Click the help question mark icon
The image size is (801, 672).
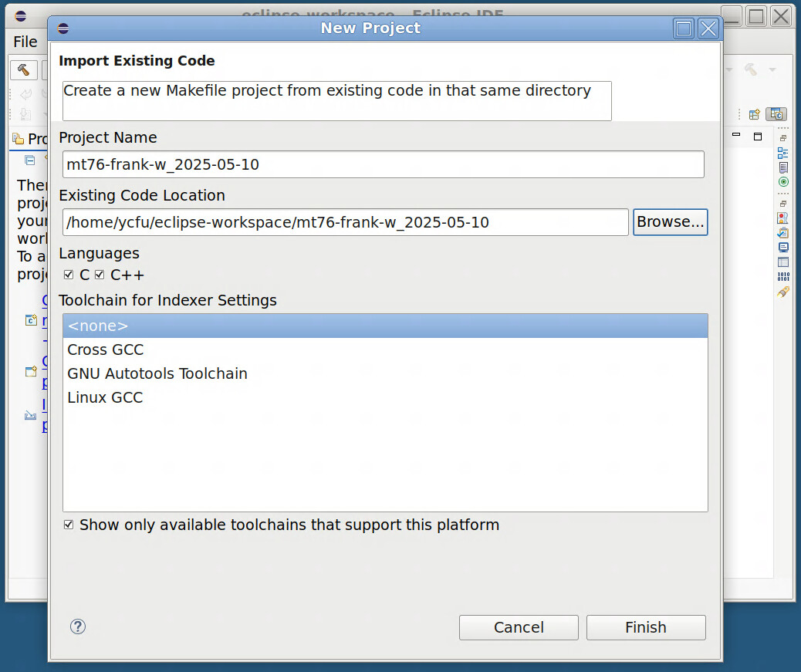(78, 626)
